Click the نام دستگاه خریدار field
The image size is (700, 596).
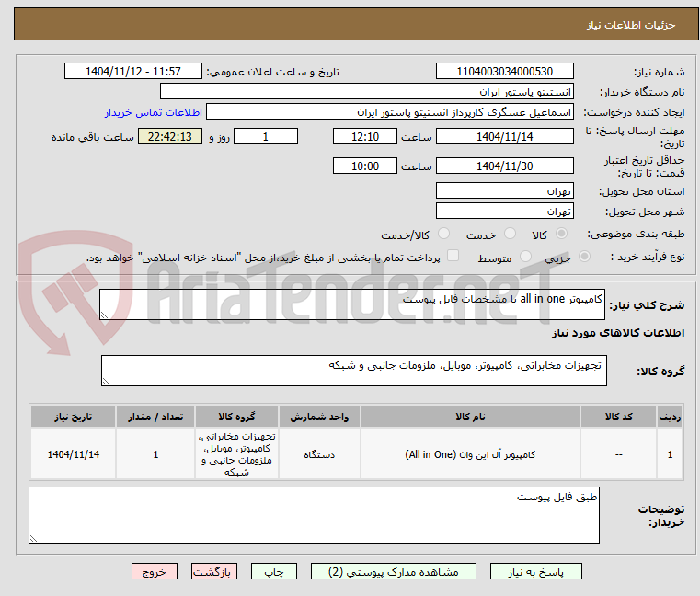coord(366,92)
